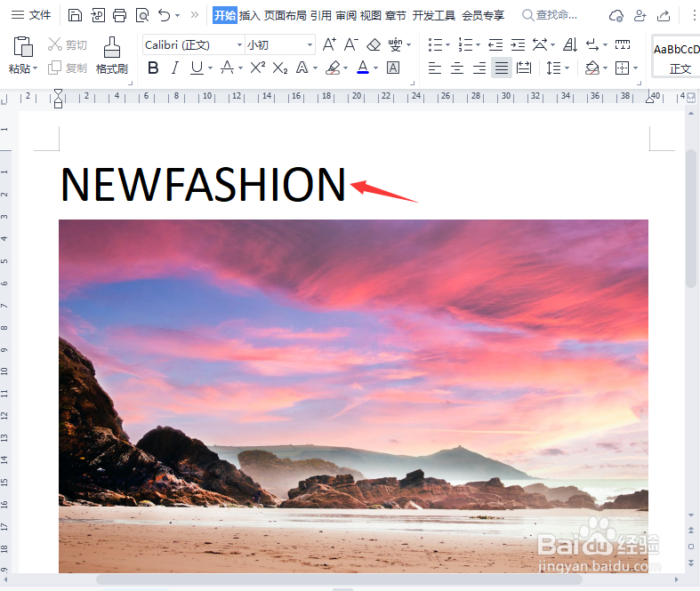Click the increase indent icon
700x591 pixels.
tap(518, 44)
